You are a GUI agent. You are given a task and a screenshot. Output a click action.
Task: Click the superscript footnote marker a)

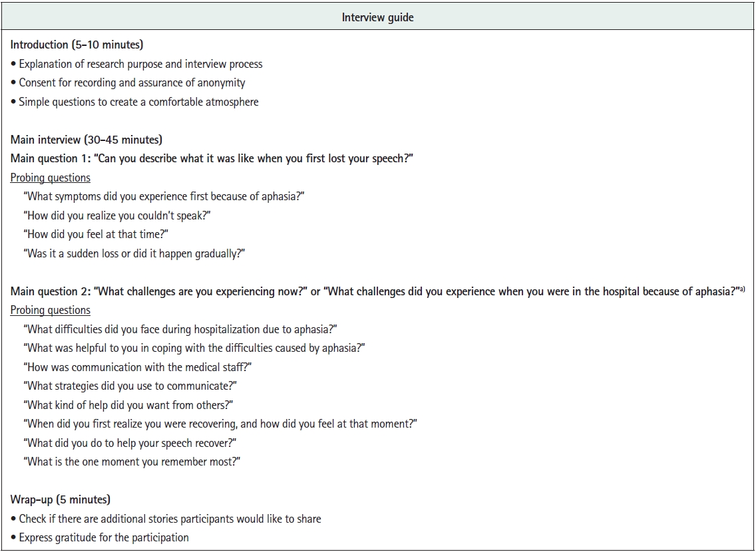coord(740,289)
